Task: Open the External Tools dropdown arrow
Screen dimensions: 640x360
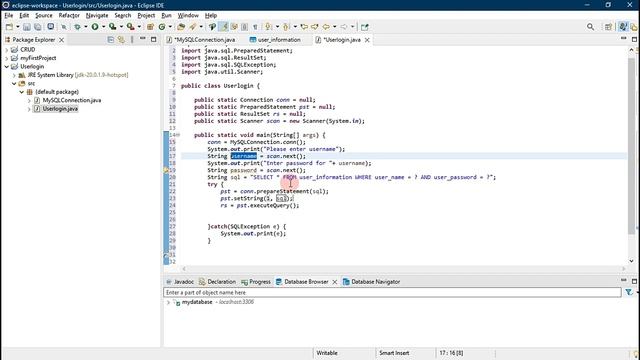Action: coord(139,27)
